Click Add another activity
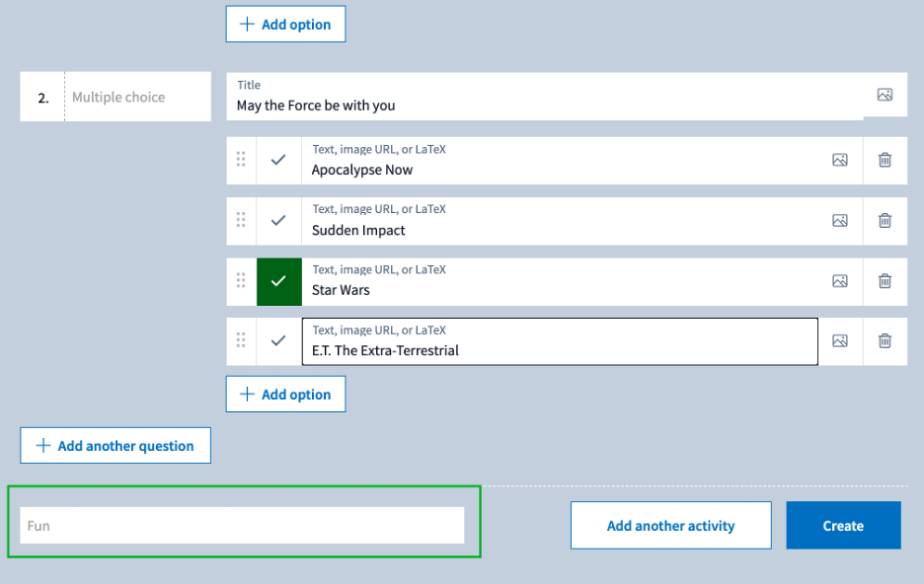The image size is (924, 584). pyautogui.click(x=670, y=526)
